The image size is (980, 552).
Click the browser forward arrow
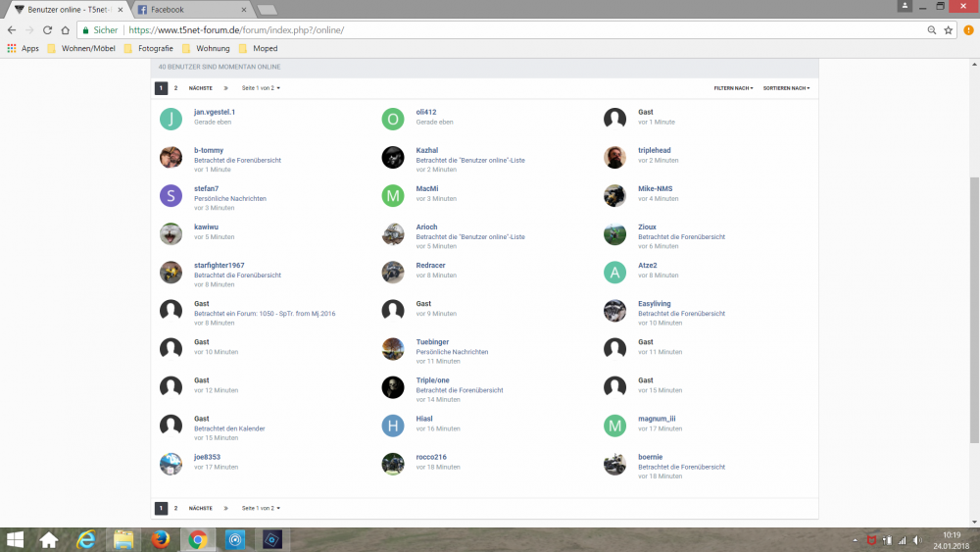coord(29,30)
